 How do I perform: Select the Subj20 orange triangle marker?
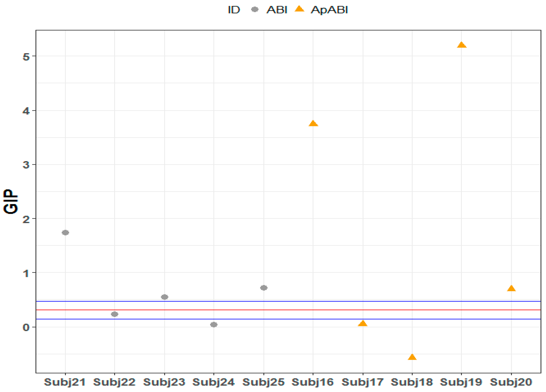511,288
